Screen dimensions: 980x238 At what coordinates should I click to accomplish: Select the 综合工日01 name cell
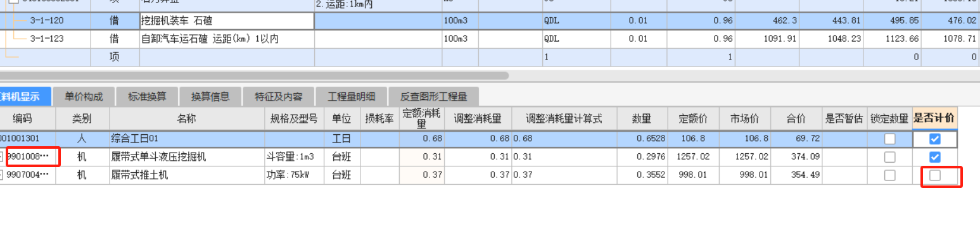[187, 139]
